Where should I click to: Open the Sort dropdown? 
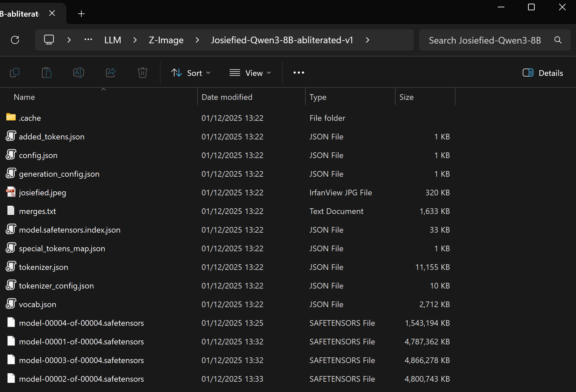point(191,73)
